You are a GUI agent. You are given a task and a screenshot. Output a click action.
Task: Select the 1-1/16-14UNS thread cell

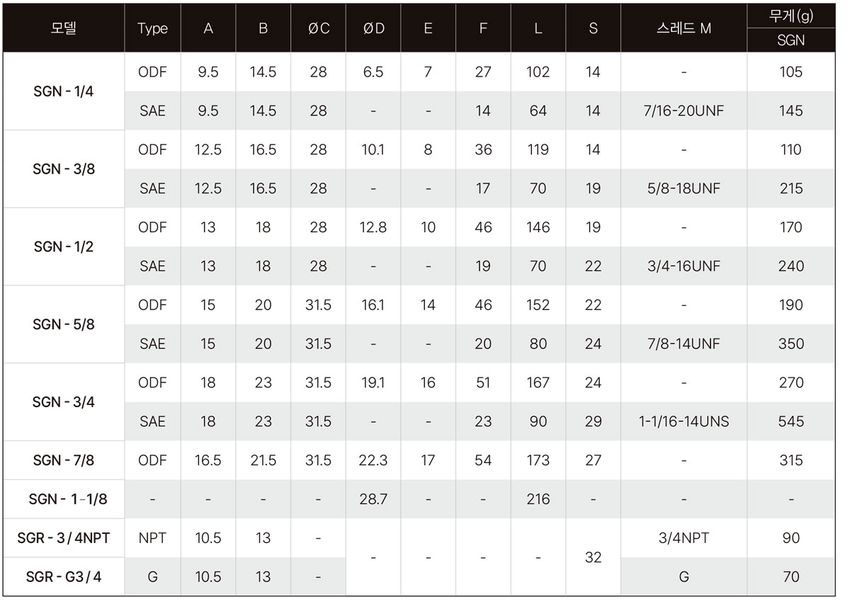tap(684, 422)
